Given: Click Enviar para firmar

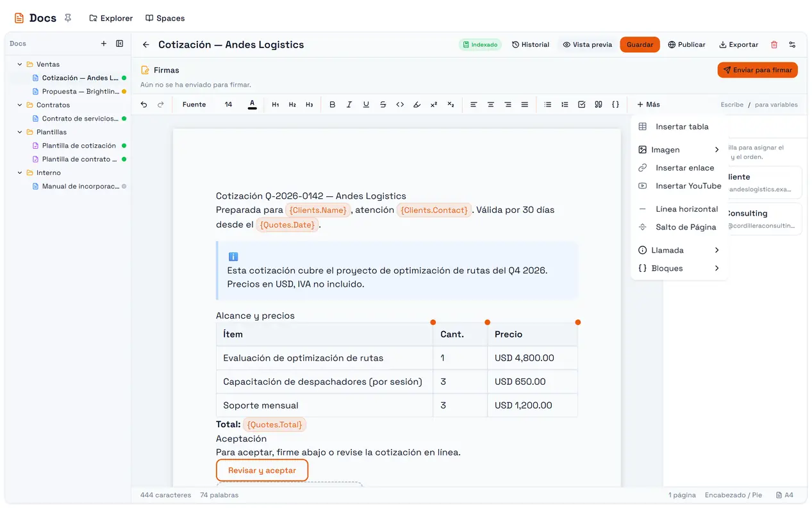Looking at the screenshot, I should [758, 70].
